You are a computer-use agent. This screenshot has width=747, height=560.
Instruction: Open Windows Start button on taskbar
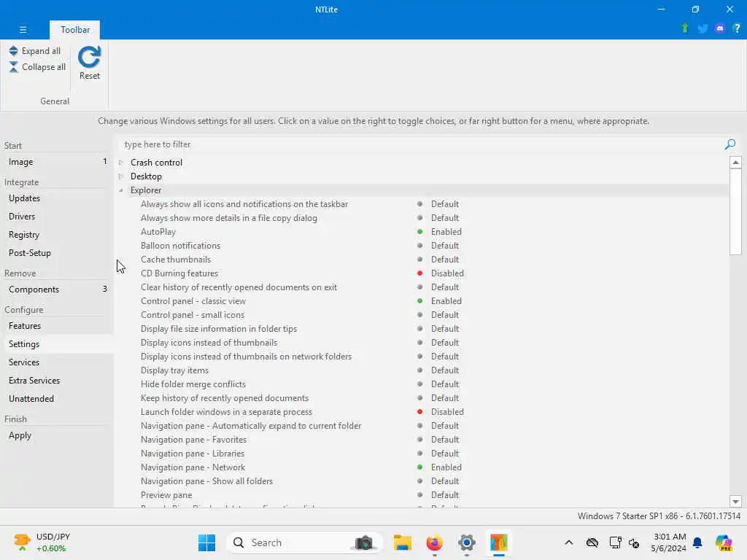pyautogui.click(x=206, y=542)
